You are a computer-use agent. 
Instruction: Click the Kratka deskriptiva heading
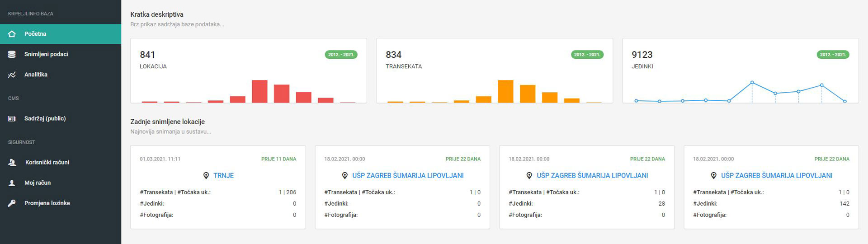(157, 14)
